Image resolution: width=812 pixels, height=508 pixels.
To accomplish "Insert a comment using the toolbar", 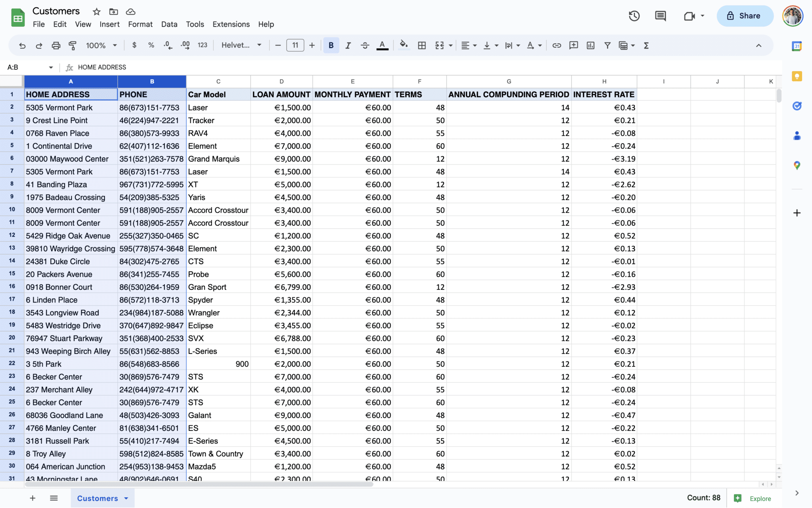I will pyautogui.click(x=573, y=45).
